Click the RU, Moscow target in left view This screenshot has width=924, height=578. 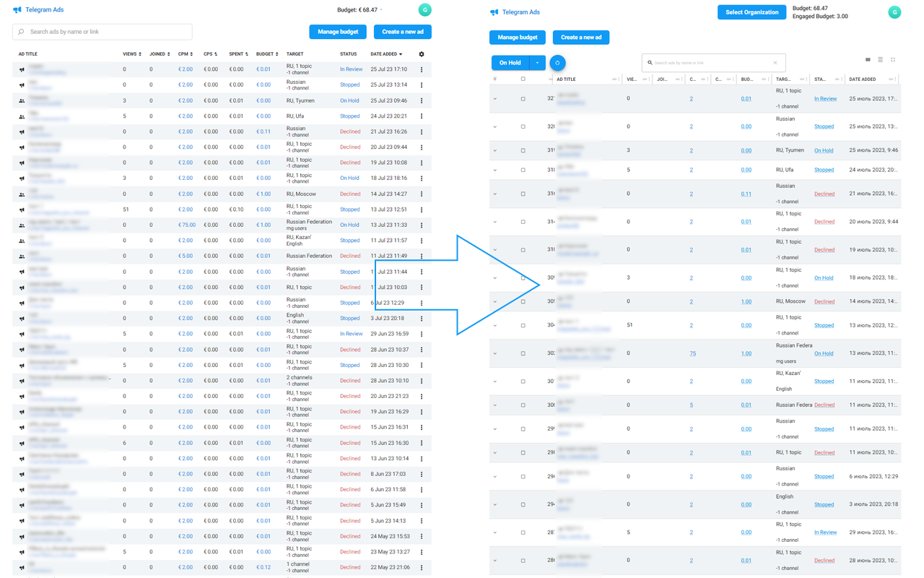(x=302, y=194)
